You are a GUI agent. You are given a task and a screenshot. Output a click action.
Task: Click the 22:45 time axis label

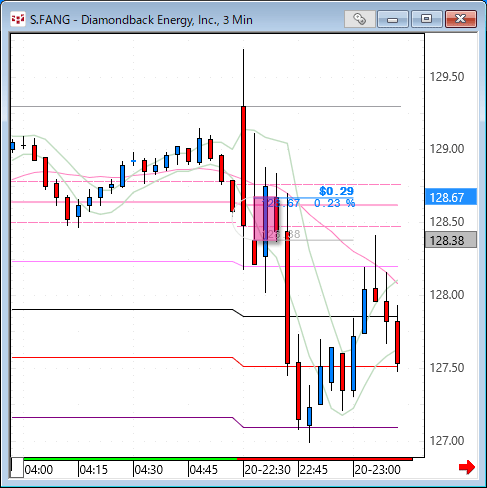tap(314, 470)
